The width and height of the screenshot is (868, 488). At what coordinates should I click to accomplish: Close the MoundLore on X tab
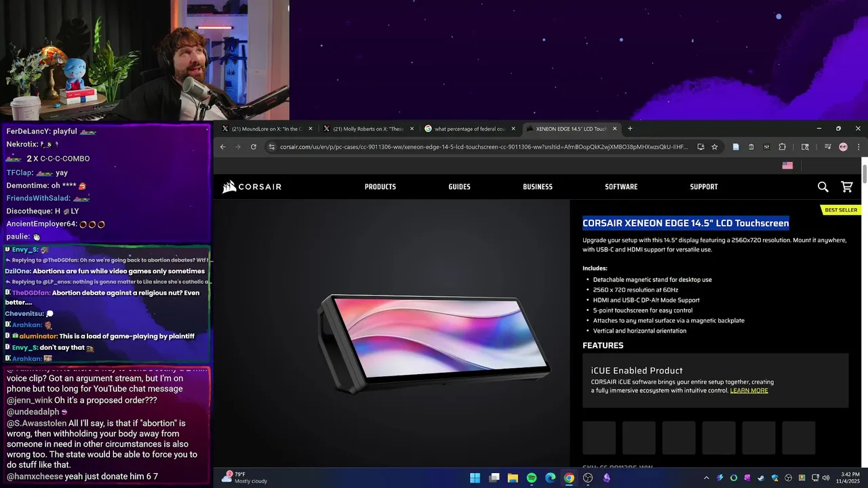click(x=311, y=128)
